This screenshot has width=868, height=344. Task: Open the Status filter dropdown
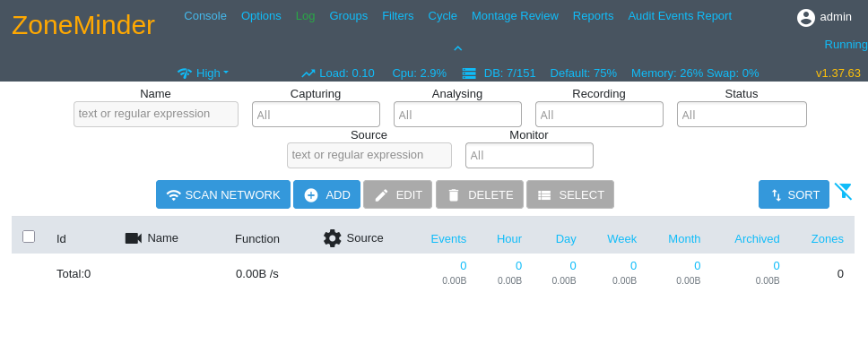point(742,115)
